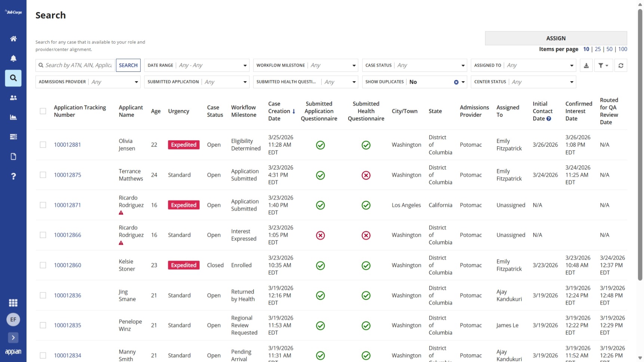Sort by City/Town column header
Viewport: 644px width, 362px height.
[x=404, y=111]
